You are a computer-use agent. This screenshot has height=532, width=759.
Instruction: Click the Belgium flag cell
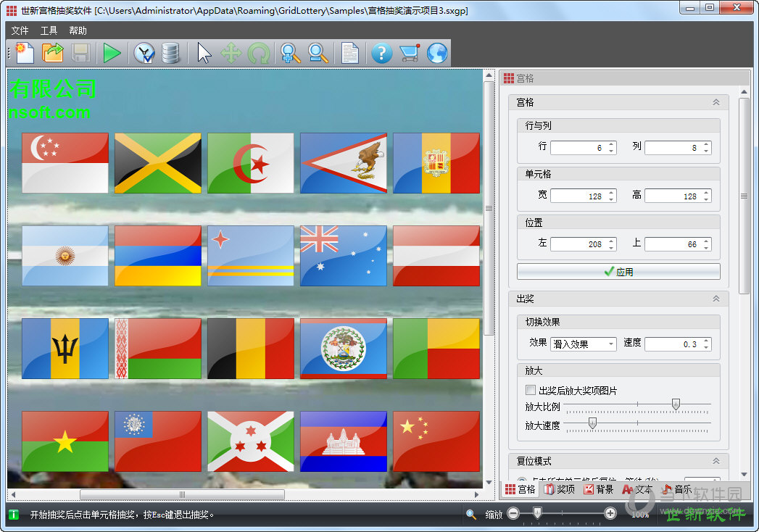pyautogui.click(x=251, y=349)
